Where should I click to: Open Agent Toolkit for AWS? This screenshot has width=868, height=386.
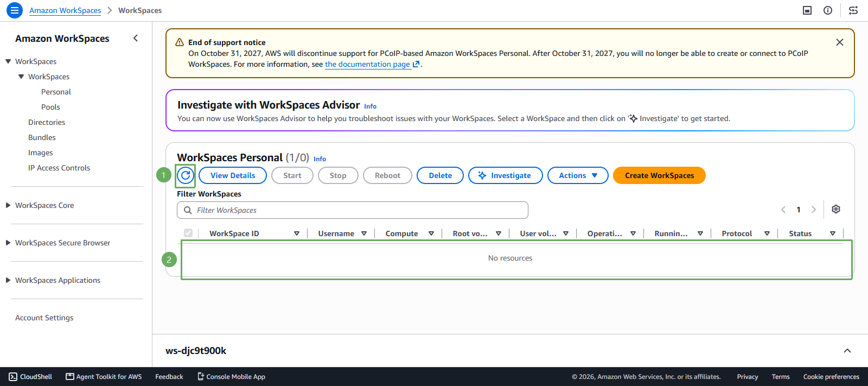pos(104,377)
